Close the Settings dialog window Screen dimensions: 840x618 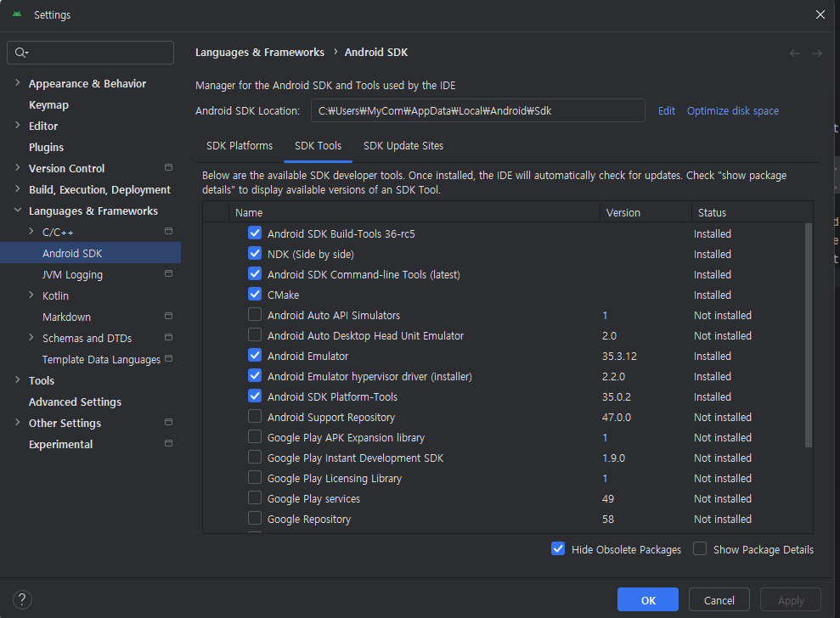pos(820,14)
